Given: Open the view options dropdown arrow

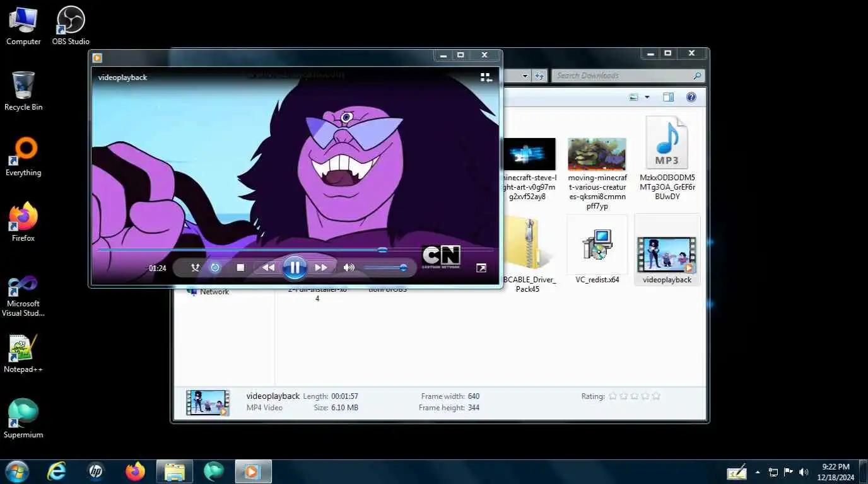Looking at the screenshot, I should pos(647,97).
